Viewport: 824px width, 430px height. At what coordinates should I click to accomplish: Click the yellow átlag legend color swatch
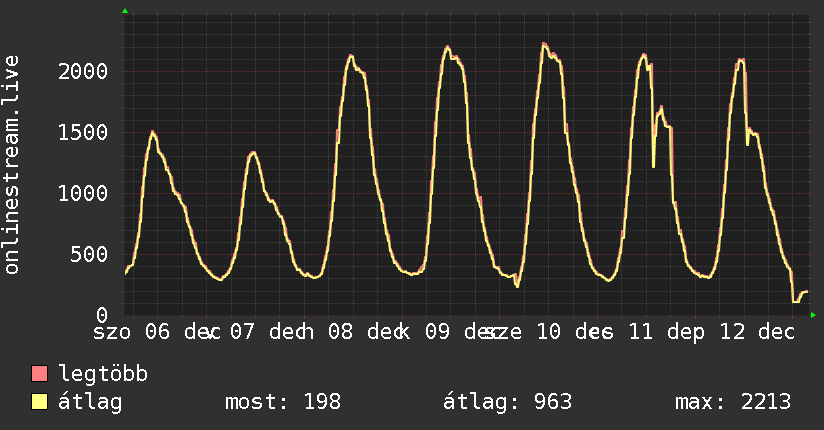(x=40, y=402)
